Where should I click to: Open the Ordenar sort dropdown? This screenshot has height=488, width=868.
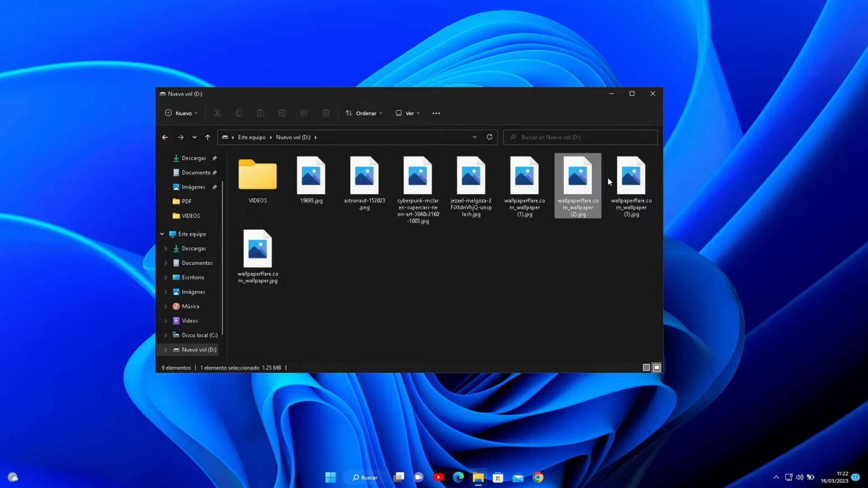tap(364, 113)
